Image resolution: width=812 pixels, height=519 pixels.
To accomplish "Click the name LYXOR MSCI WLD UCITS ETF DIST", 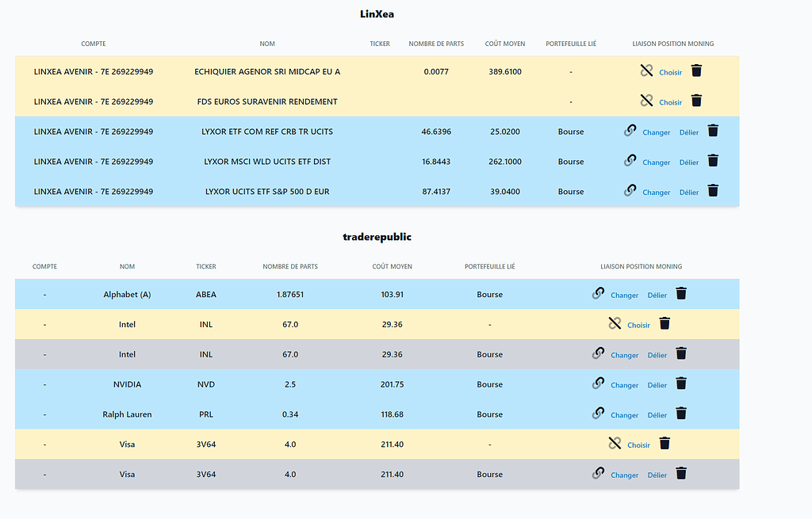I will point(267,162).
